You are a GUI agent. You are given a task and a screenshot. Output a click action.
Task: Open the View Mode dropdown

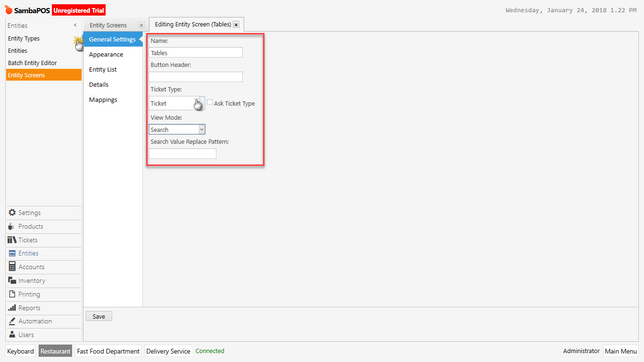click(x=202, y=129)
